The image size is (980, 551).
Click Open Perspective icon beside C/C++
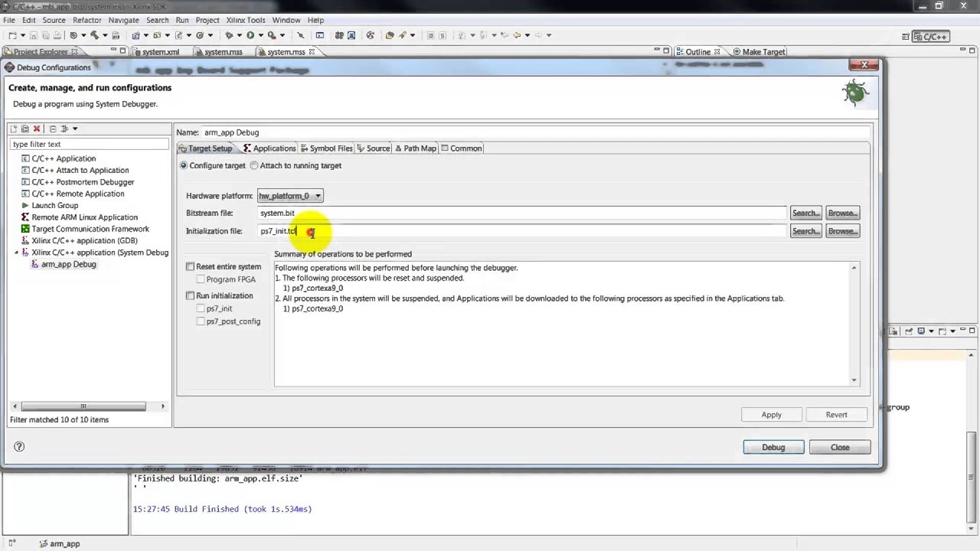pyautogui.click(x=906, y=37)
